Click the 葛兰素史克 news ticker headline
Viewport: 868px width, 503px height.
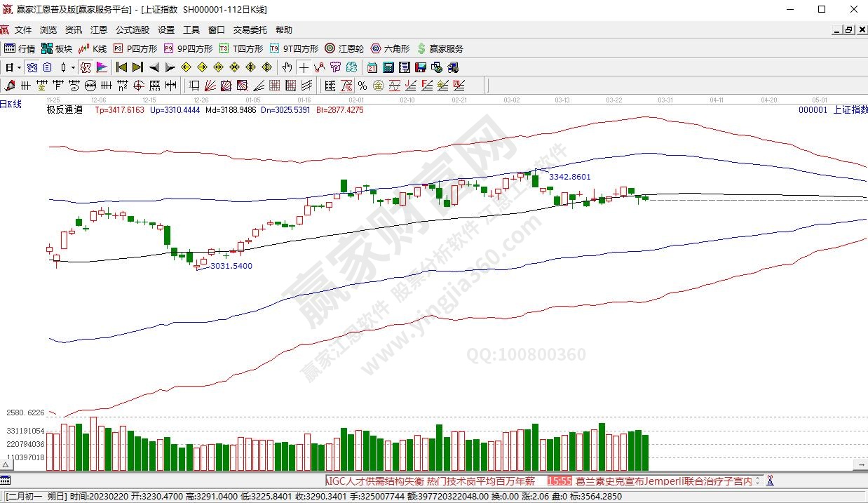[663, 481]
